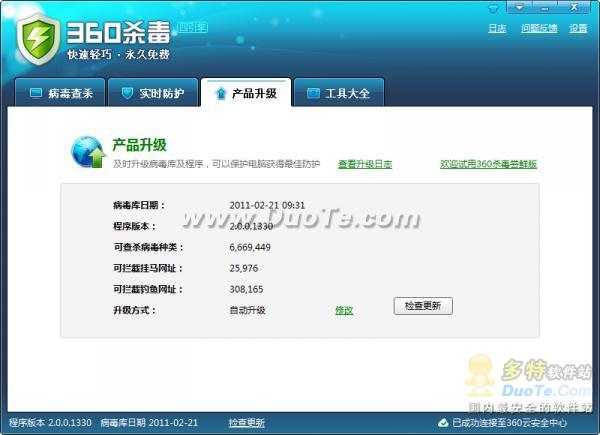
Task: Click the virus count 6,669,449
Action: pyautogui.click(x=250, y=247)
